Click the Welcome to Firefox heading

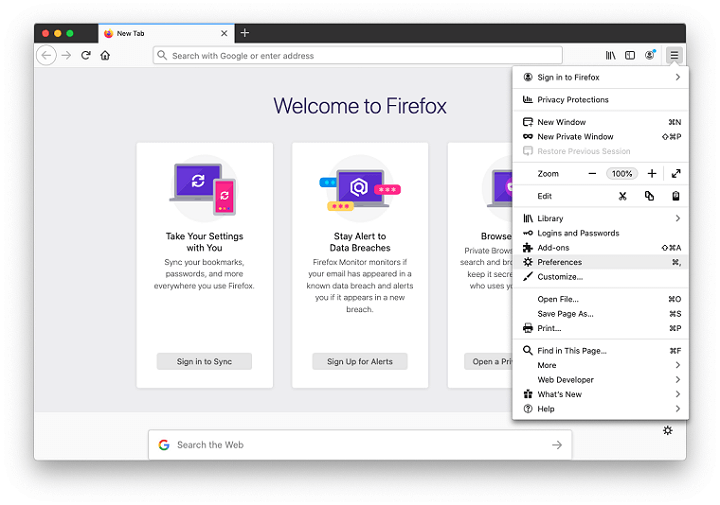tap(360, 106)
